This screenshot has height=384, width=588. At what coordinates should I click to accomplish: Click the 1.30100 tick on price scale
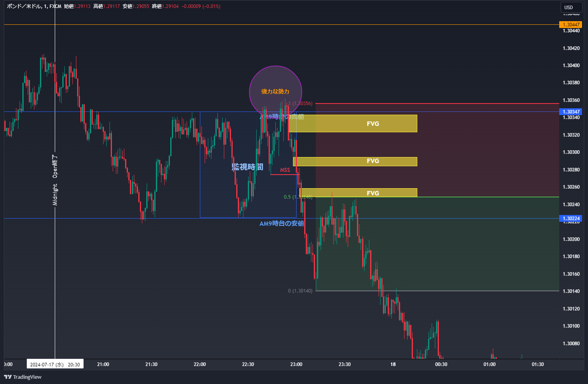(571, 326)
